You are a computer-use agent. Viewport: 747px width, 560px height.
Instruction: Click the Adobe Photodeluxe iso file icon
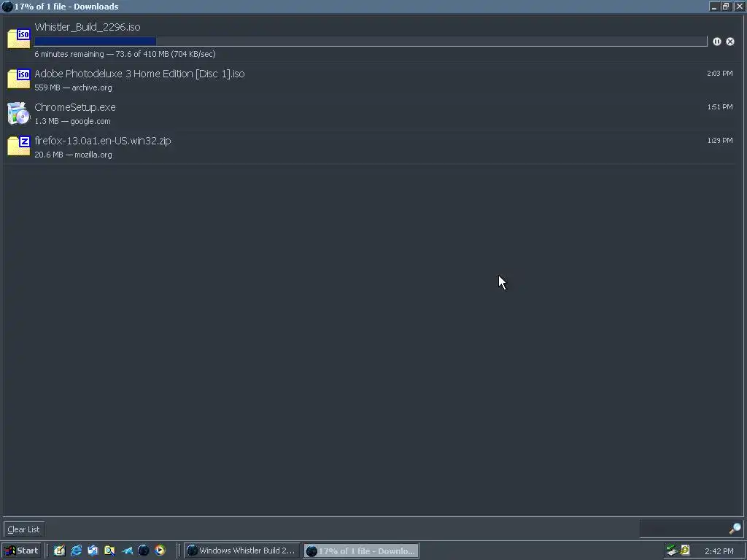(x=18, y=79)
